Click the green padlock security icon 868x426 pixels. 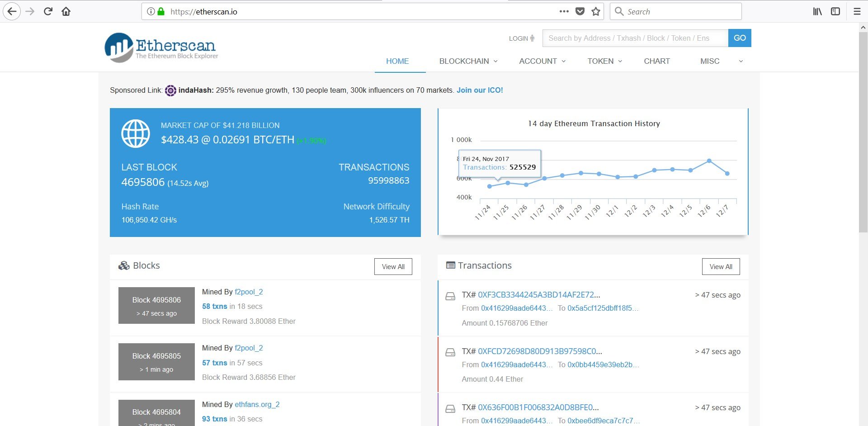coord(161,11)
